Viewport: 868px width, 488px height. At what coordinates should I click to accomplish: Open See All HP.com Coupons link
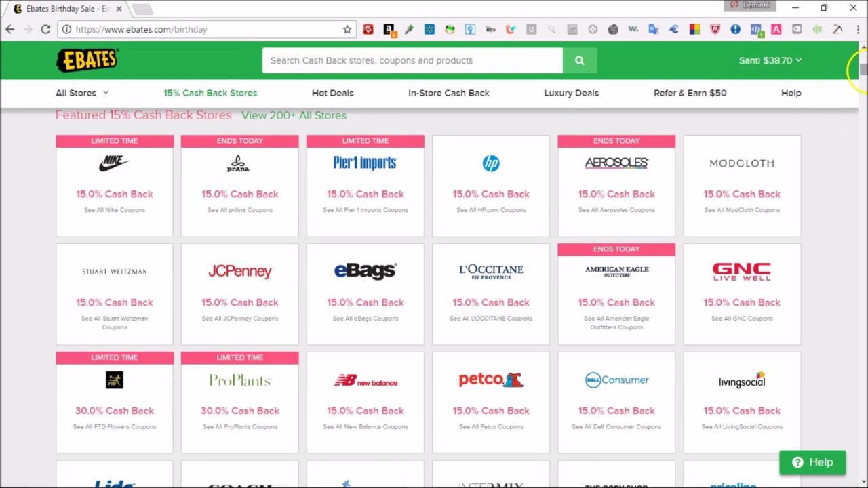(491, 210)
